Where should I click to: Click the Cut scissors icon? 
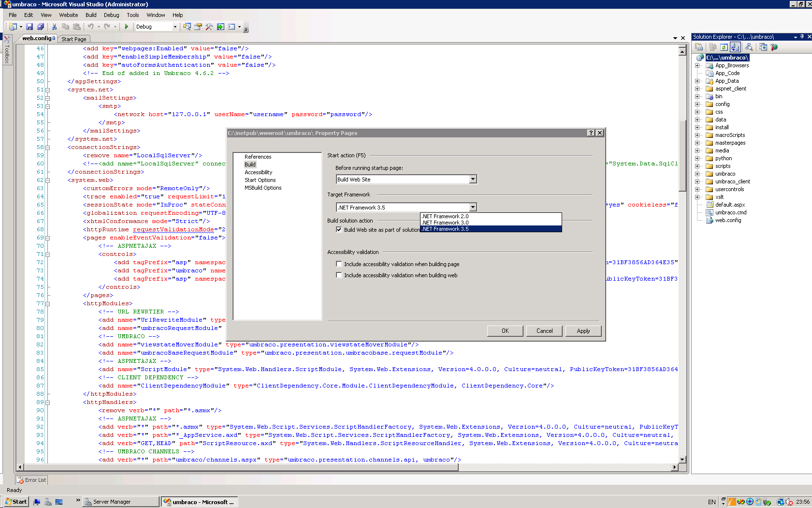[x=55, y=27]
